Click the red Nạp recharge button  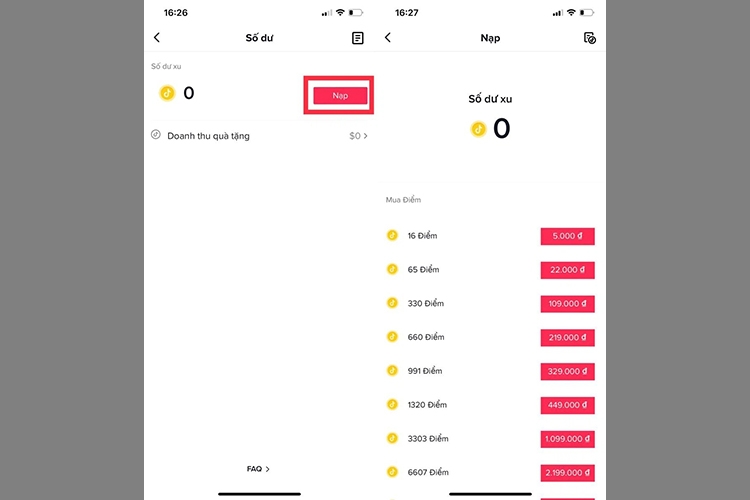coord(340,96)
